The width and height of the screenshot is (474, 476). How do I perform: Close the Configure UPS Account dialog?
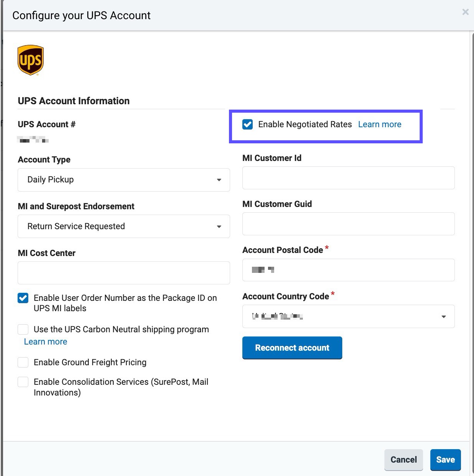coord(465,12)
